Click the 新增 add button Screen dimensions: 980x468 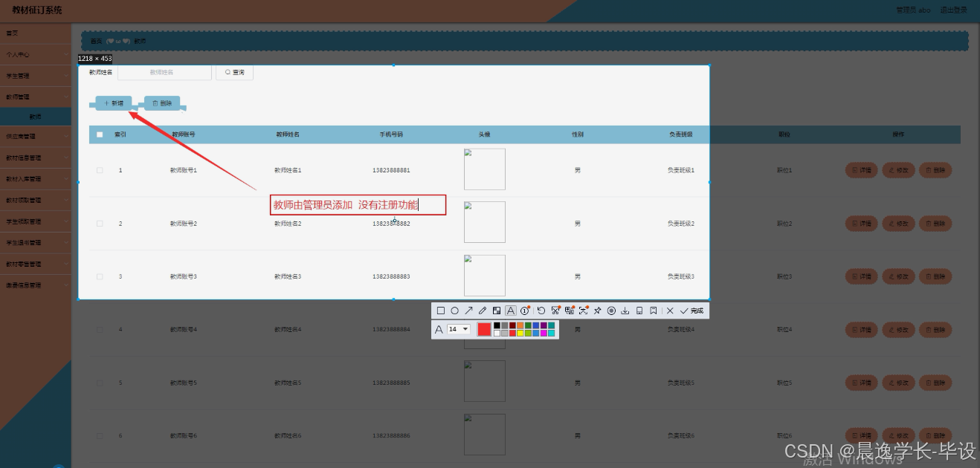(x=112, y=103)
